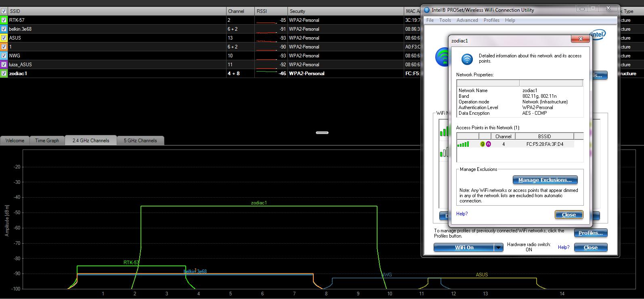The height and width of the screenshot is (299, 644).
Task: Select BSSID FC:F5:28:FA:3F:D4 access point row
Action: (515, 144)
